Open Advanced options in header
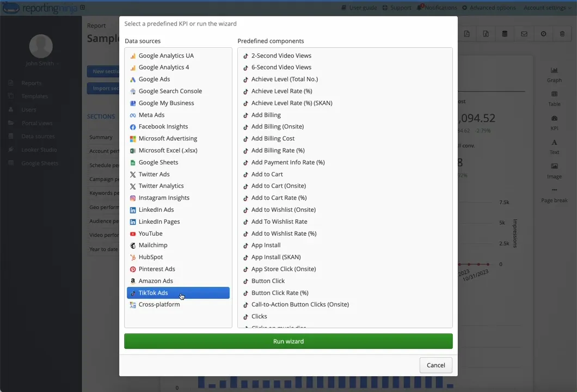This screenshot has height=392, width=577. click(489, 8)
